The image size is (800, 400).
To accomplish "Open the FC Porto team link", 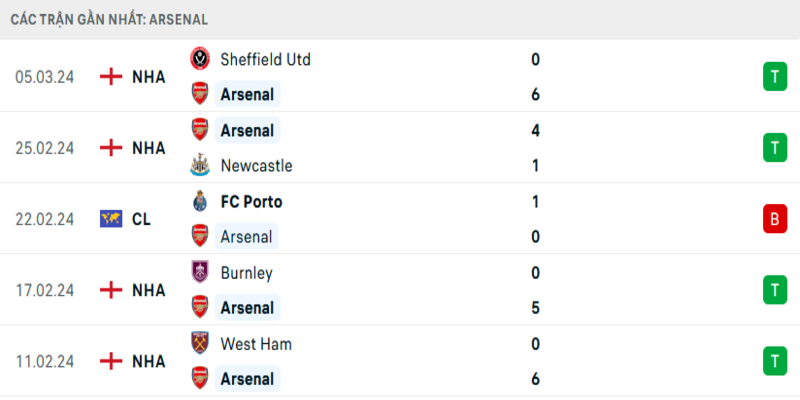I will 251,201.
